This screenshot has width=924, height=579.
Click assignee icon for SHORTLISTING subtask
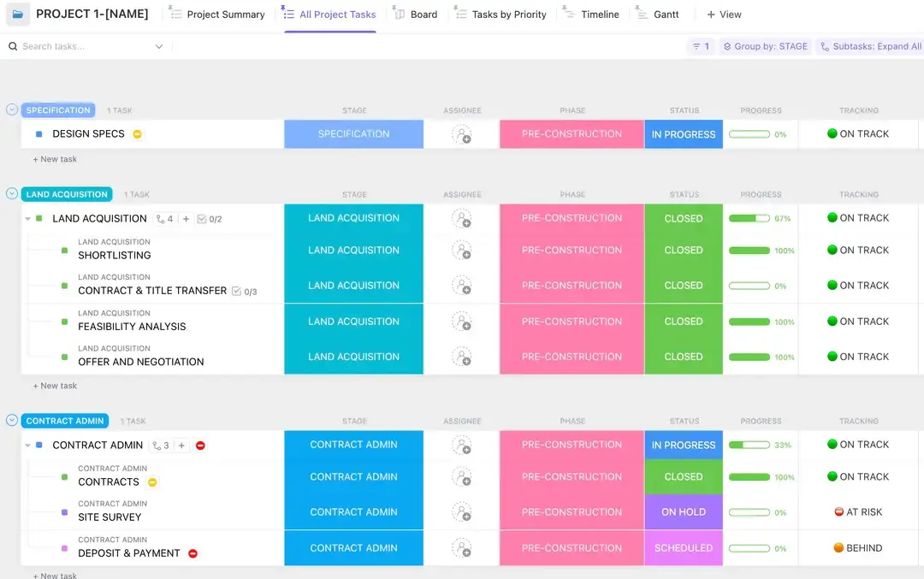coord(461,251)
